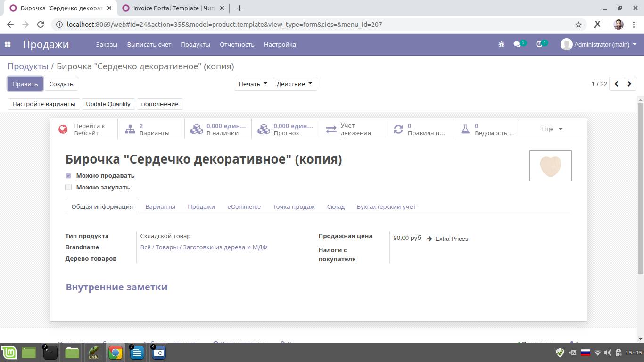Toggle the "Можно продавать" checkbox
Viewport: 644px width, 362px height.
coord(68,176)
